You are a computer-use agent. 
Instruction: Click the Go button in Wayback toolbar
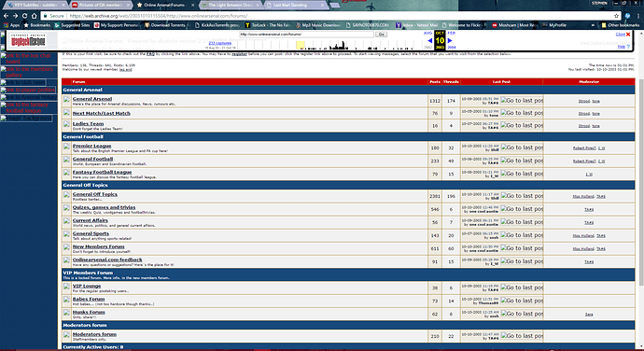(x=381, y=35)
